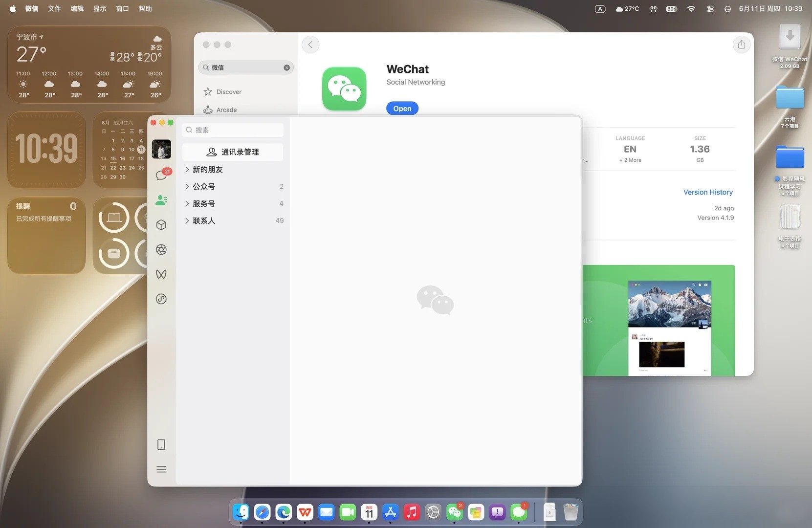Open the 编辑 menu

point(77,9)
